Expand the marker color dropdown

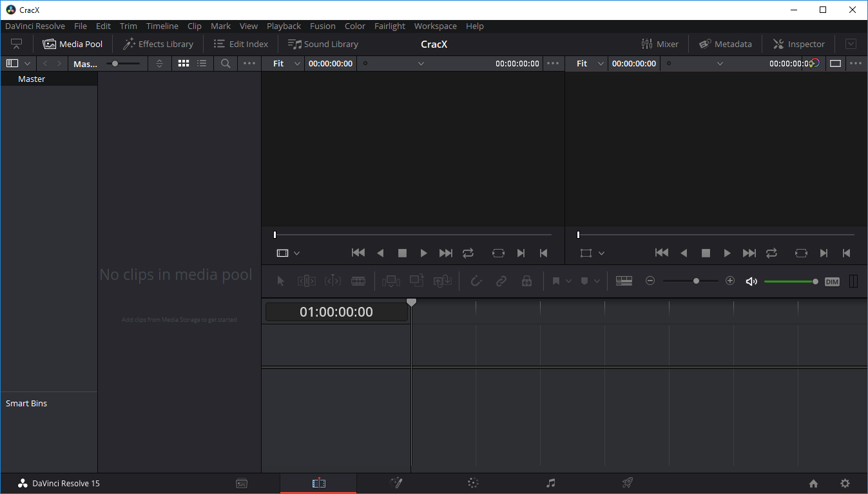(597, 281)
